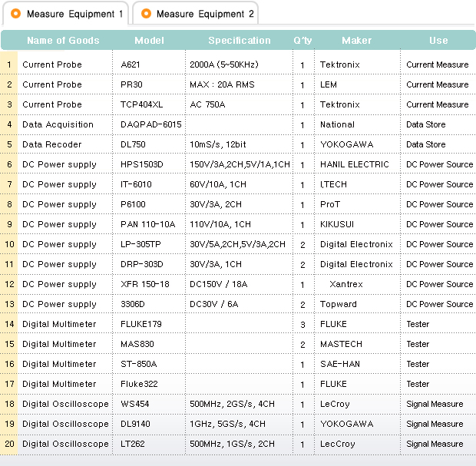The width and height of the screenshot is (476, 466).
Task: Select model LT262 cell
Action: [x=132, y=444]
